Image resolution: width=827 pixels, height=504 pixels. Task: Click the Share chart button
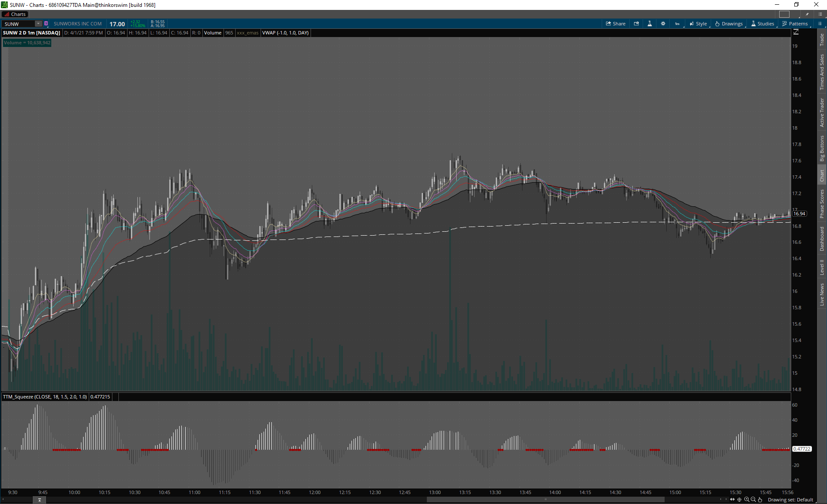tap(616, 24)
